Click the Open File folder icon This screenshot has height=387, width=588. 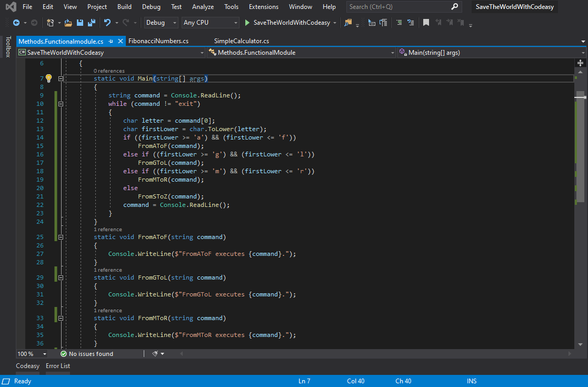[68, 23]
